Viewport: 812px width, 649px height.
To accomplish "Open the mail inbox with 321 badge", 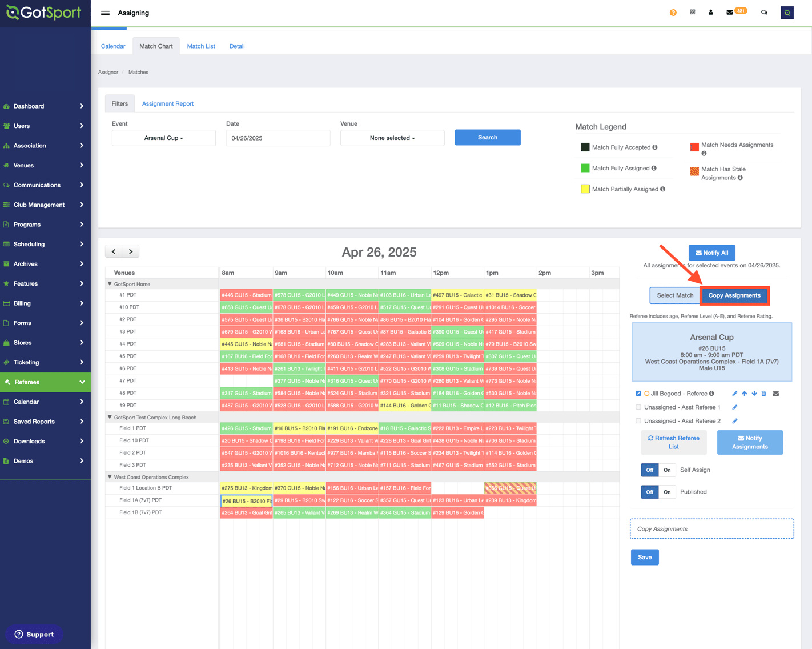I will pyautogui.click(x=730, y=12).
